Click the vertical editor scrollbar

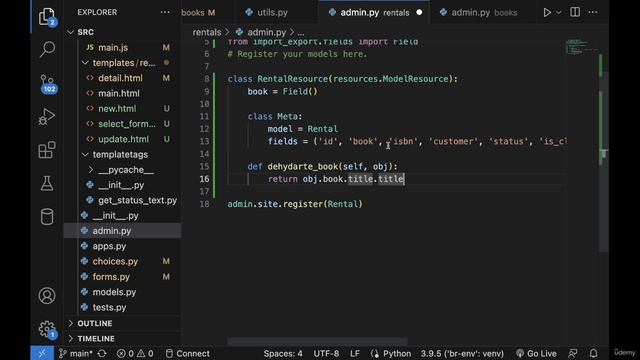603,161
